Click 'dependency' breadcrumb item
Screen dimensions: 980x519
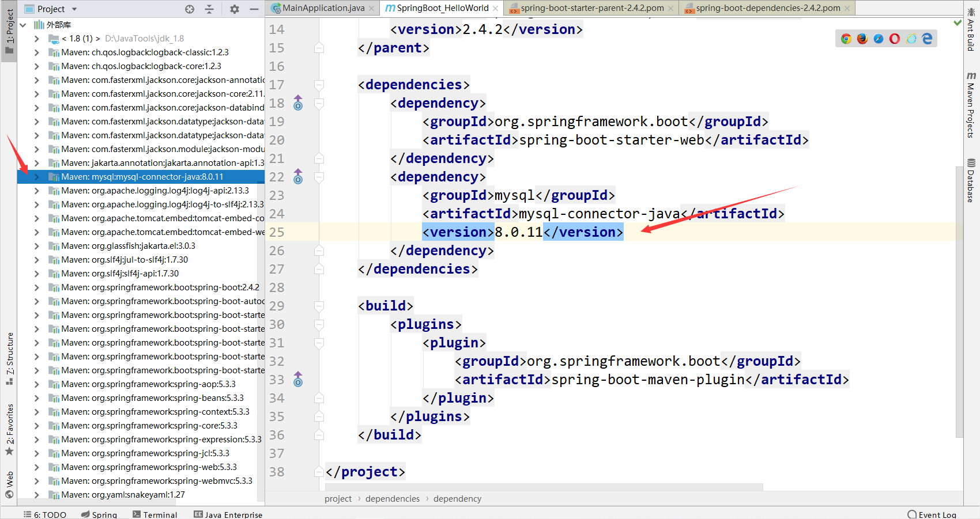[457, 499]
